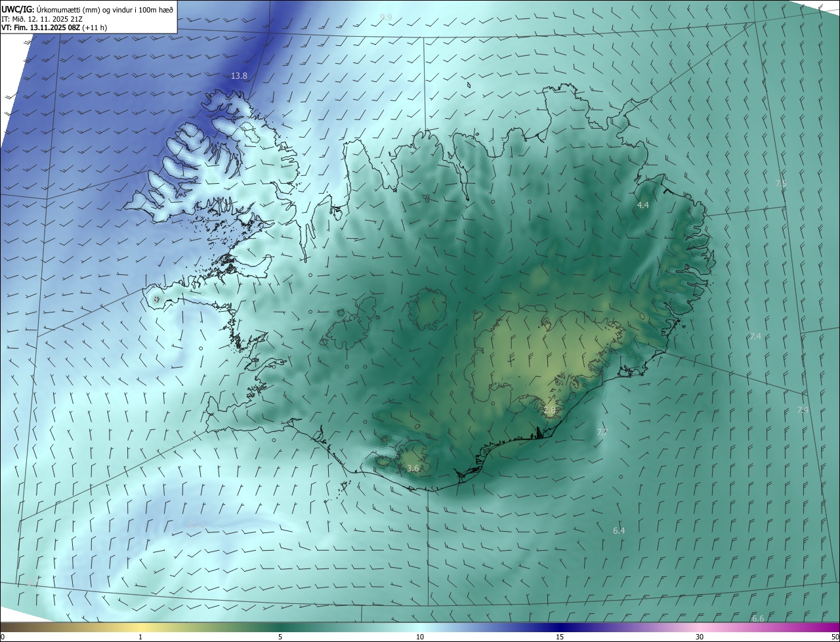Click the 0 tick label on the color scale

coord(3,637)
